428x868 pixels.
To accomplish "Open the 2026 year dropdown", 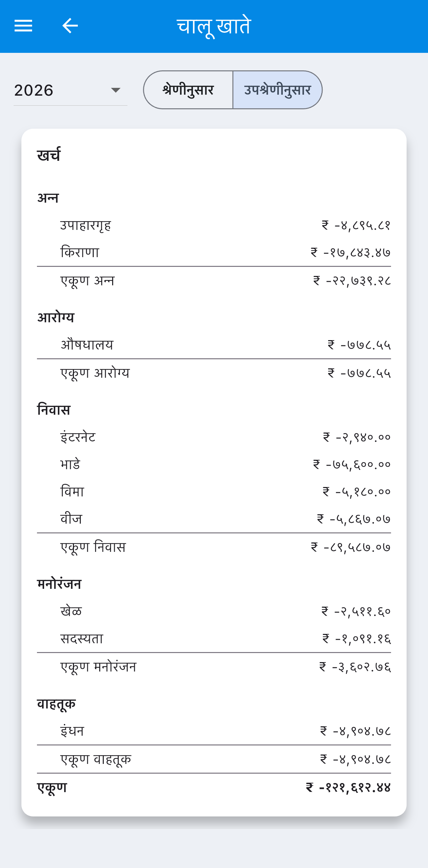I will click(x=70, y=90).
